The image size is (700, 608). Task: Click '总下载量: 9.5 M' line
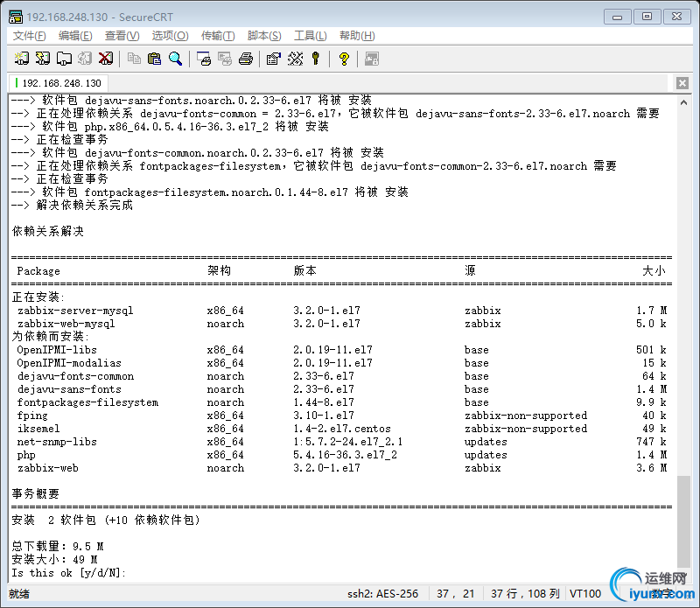click(58, 547)
